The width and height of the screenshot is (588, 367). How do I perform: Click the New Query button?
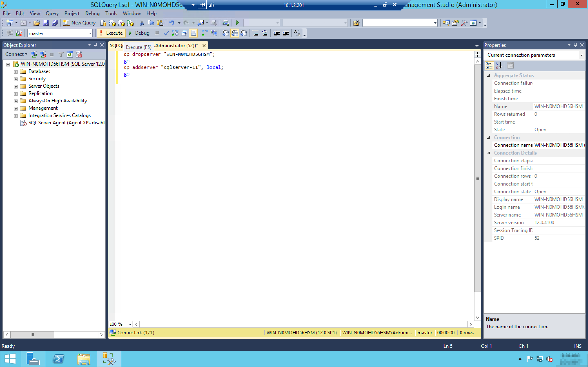tap(79, 23)
